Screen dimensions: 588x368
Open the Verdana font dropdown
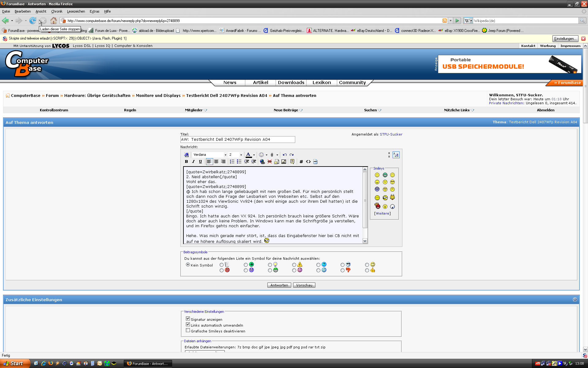225,155
